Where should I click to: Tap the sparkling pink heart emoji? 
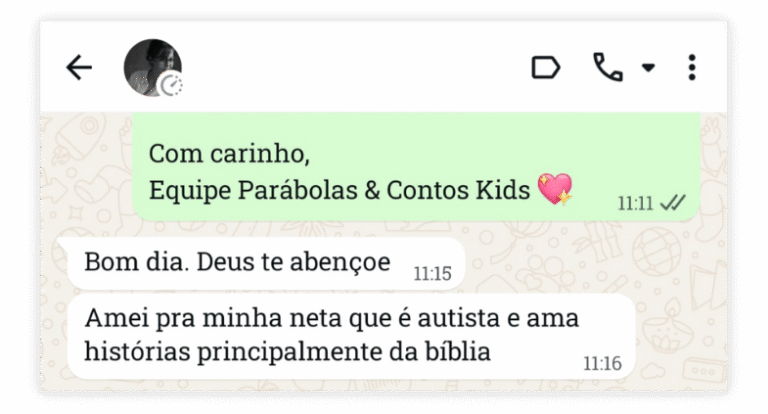point(555,189)
